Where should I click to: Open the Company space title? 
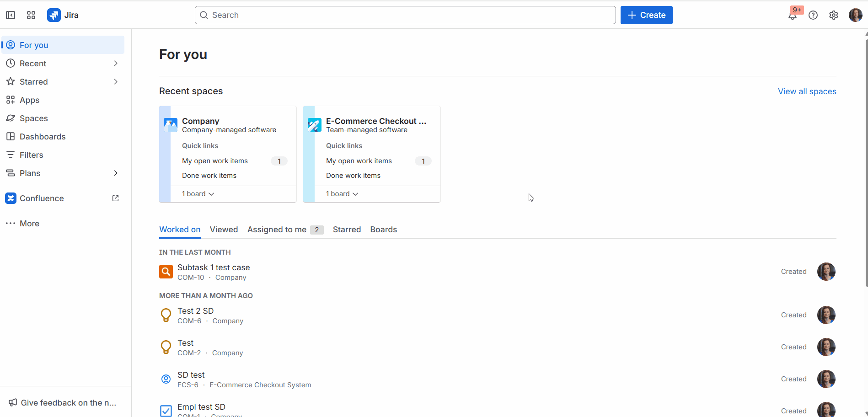coord(200,121)
